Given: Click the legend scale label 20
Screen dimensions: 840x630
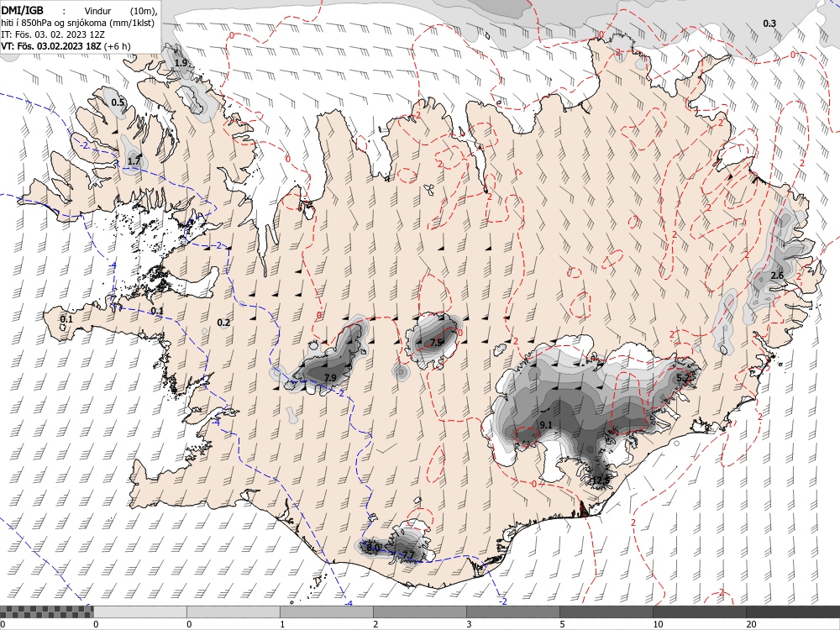Looking at the screenshot, I should point(751,624).
